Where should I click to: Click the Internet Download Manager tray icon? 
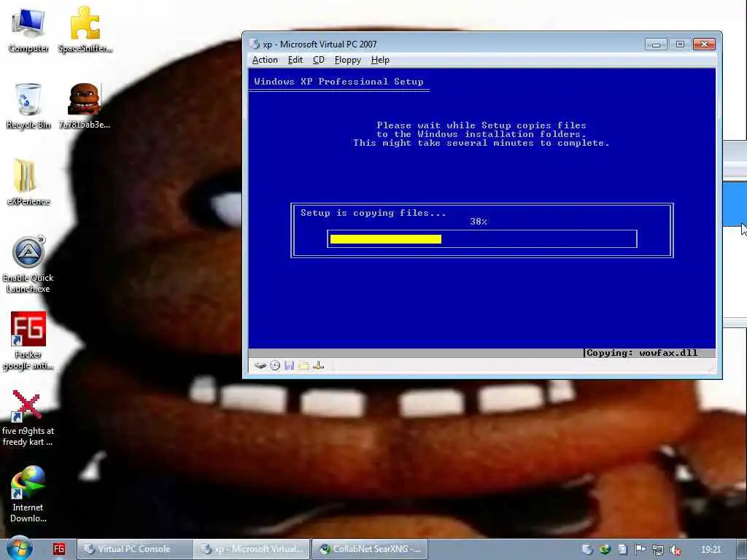click(605, 550)
